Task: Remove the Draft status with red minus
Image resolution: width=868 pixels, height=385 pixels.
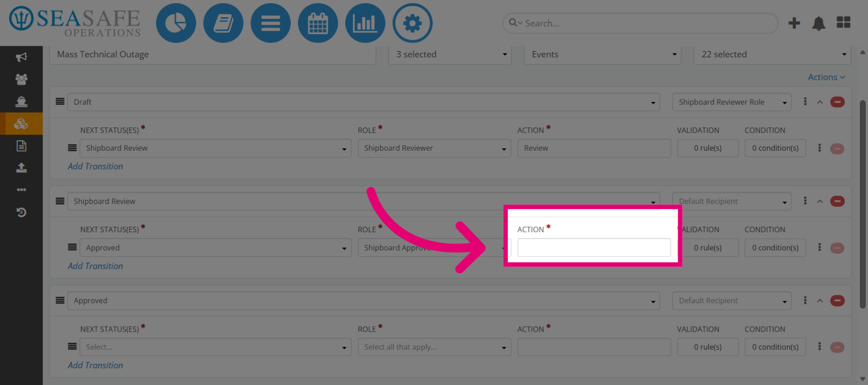Action: pyautogui.click(x=837, y=102)
